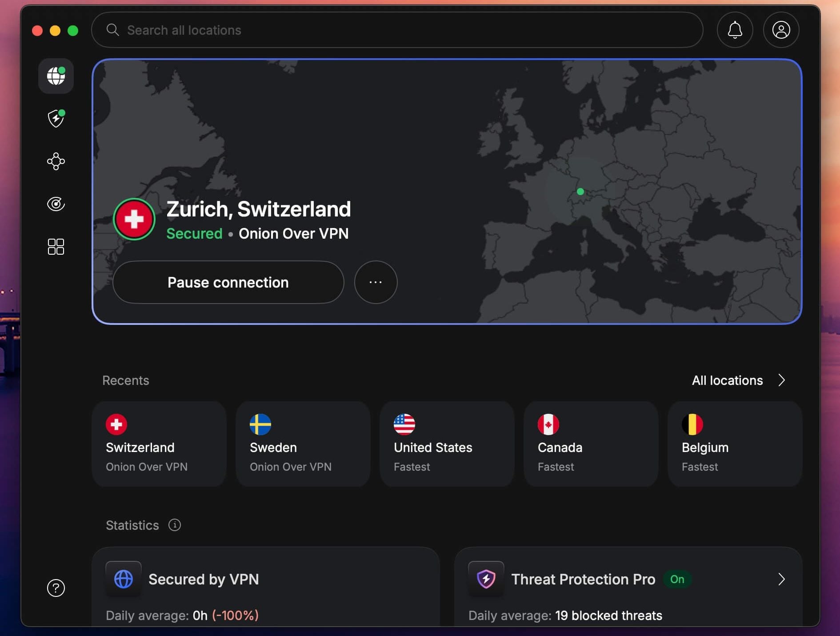Click the Switzerland flag beside Zurich title
The image size is (840, 636).
pos(134,219)
